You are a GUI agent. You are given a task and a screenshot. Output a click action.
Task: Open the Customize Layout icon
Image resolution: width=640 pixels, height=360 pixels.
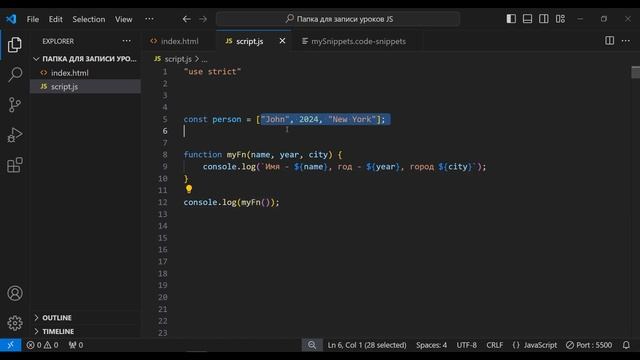coord(560,19)
